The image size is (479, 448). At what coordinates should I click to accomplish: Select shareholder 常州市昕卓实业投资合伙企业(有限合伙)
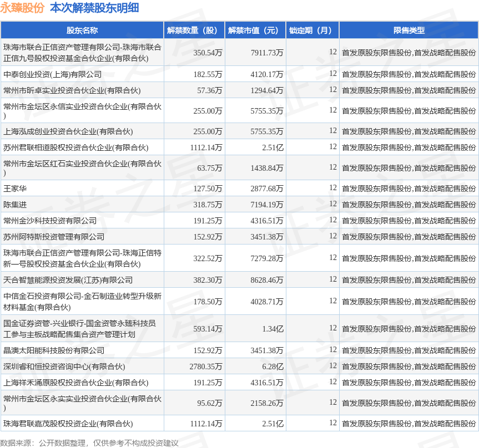(x=72, y=90)
